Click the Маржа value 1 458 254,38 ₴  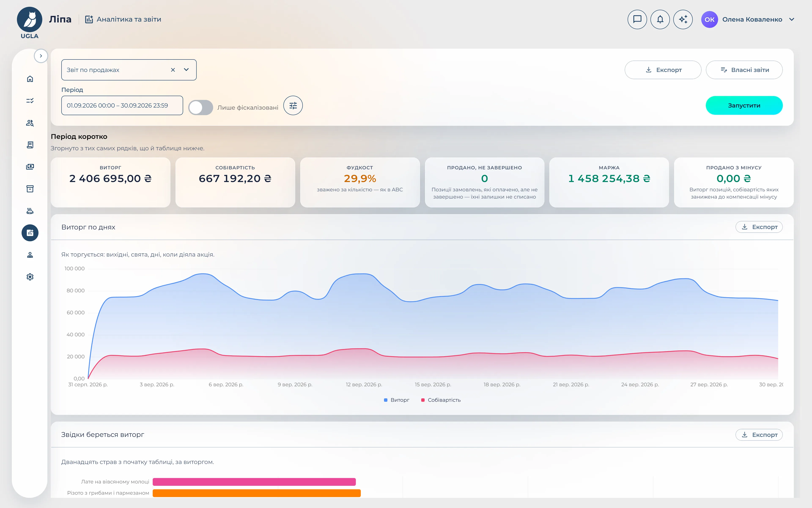[x=609, y=178]
